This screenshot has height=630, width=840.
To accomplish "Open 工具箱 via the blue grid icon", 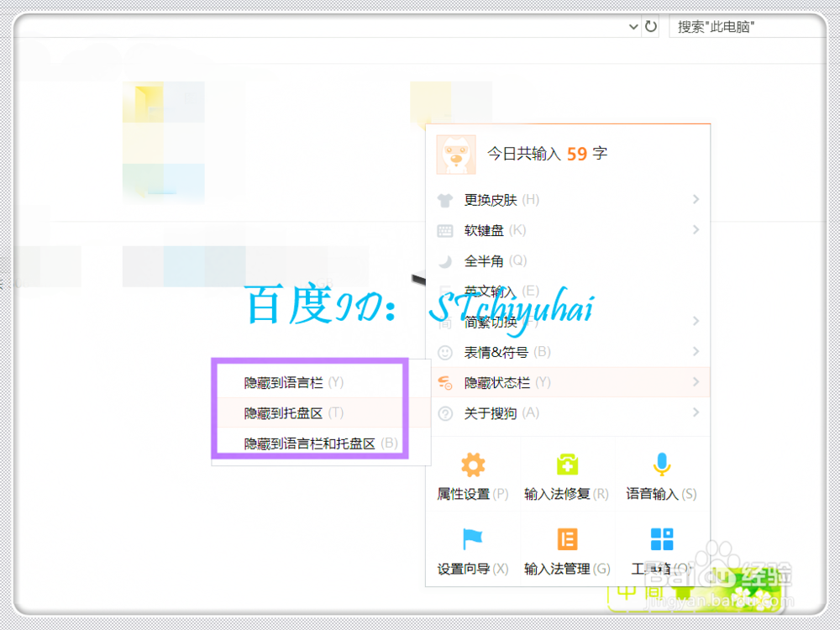I will click(662, 539).
